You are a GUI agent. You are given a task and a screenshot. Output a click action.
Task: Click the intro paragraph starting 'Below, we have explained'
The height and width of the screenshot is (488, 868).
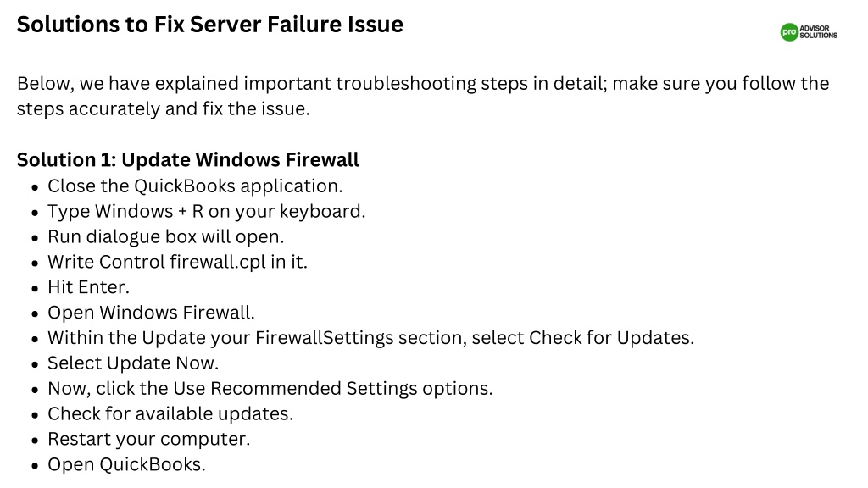point(423,96)
